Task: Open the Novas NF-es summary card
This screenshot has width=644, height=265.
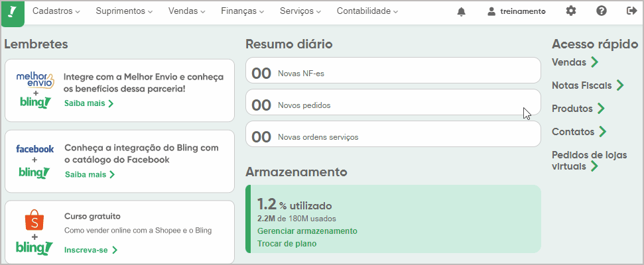Action: pos(393,70)
